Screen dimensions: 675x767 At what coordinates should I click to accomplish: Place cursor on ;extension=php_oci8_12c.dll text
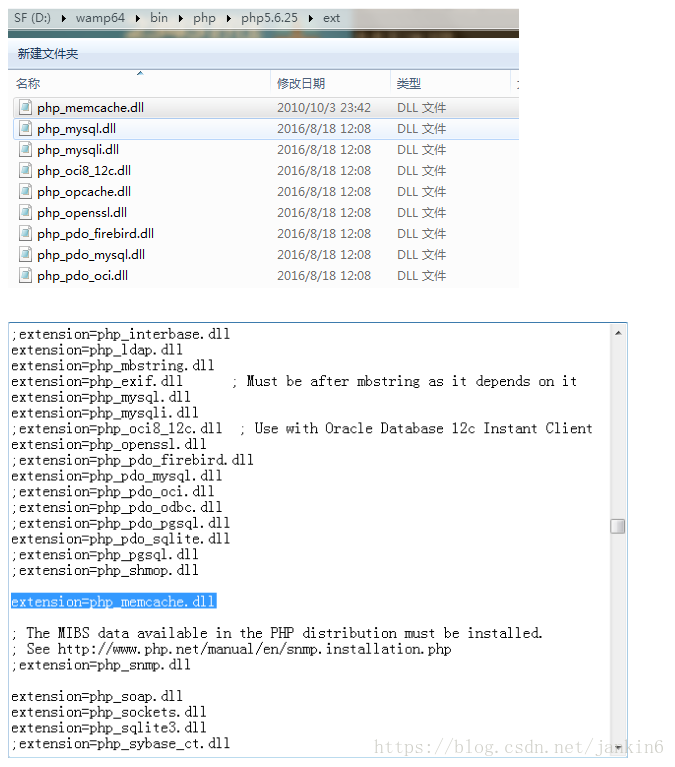116,429
